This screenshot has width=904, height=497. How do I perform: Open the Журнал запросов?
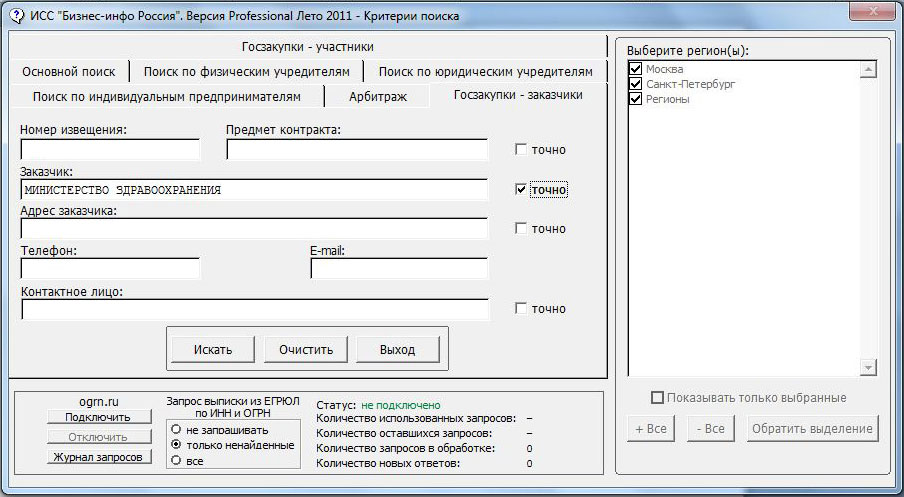click(x=98, y=457)
